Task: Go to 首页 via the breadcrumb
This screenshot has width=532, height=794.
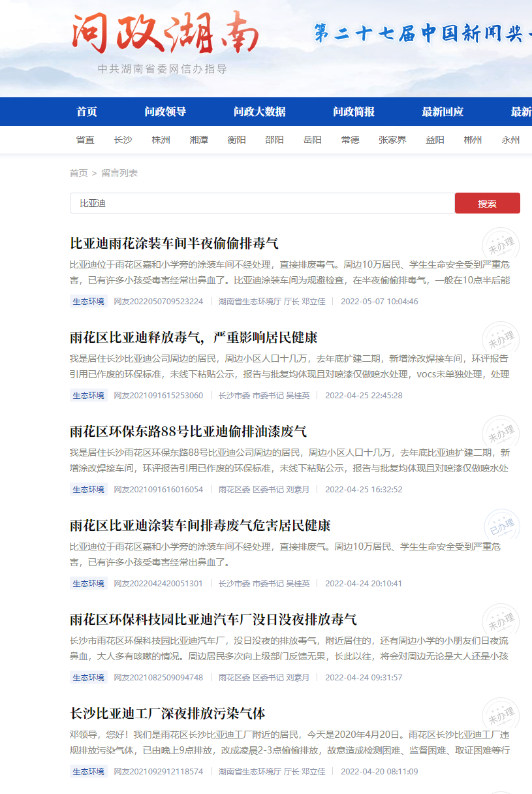Action: tap(78, 173)
